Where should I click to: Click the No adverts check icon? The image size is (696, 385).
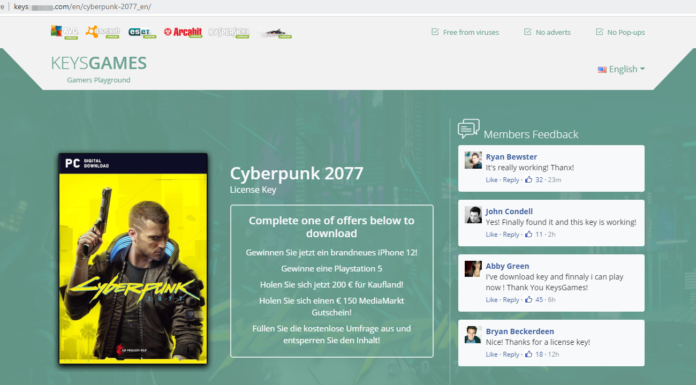pyautogui.click(x=527, y=32)
